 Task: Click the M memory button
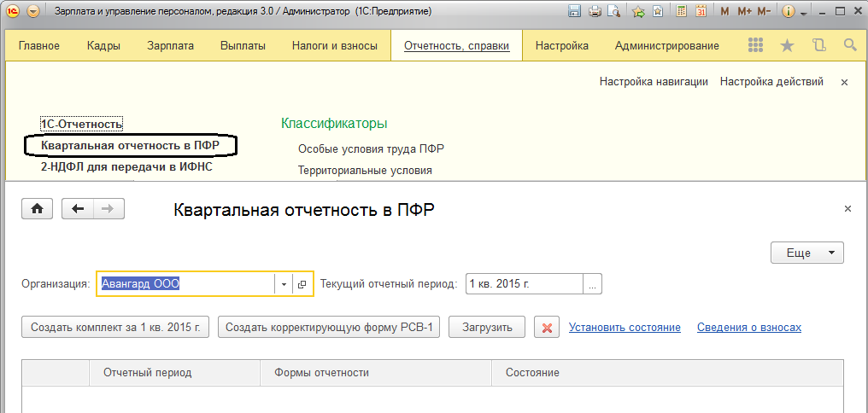[x=724, y=11]
